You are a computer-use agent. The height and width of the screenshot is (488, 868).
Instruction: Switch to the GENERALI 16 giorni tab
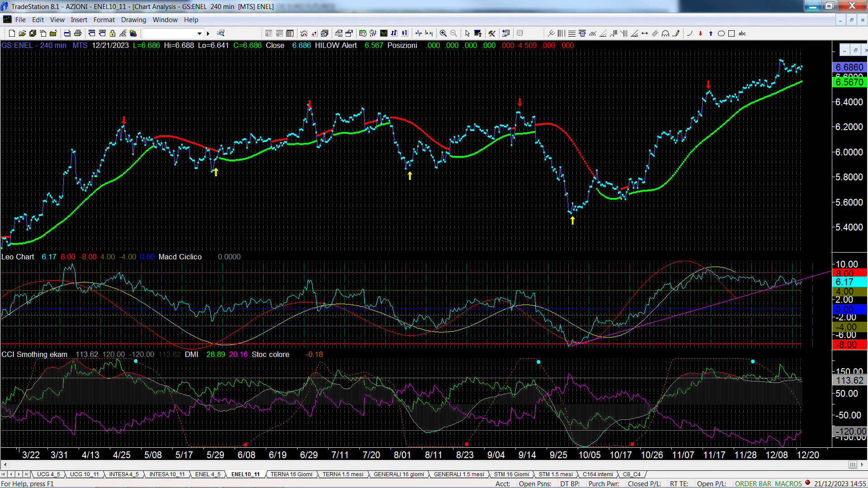[x=399, y=474]
